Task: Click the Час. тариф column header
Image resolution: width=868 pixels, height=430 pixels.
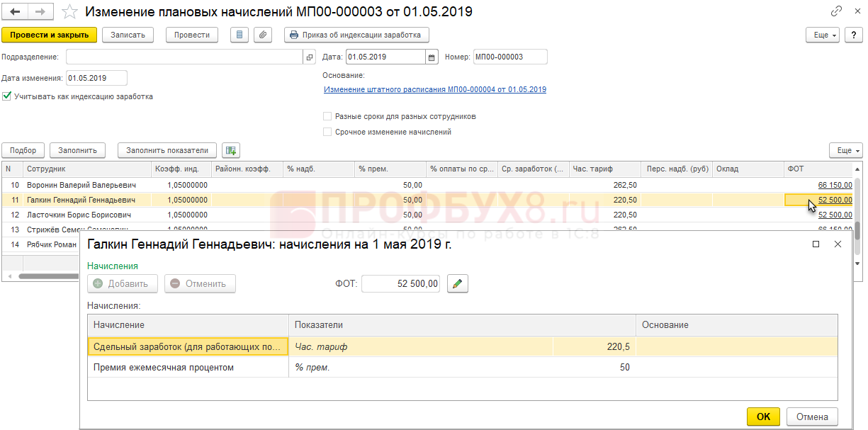Action: pos(604,169)
